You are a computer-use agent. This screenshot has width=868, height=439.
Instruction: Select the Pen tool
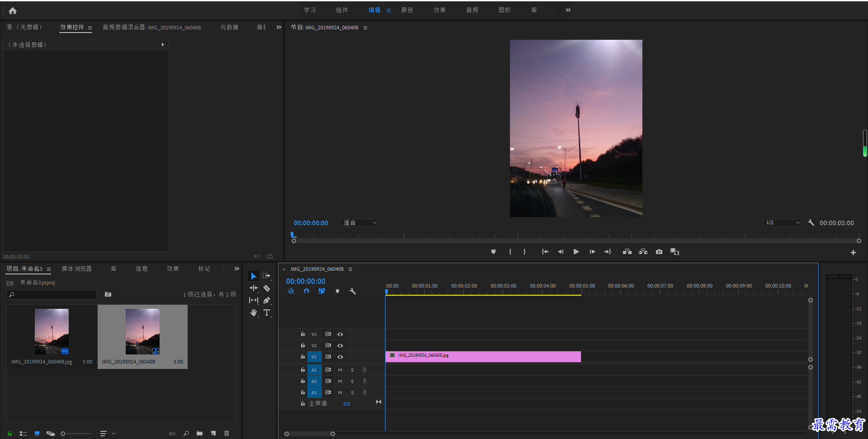click(x=267, y=300)
